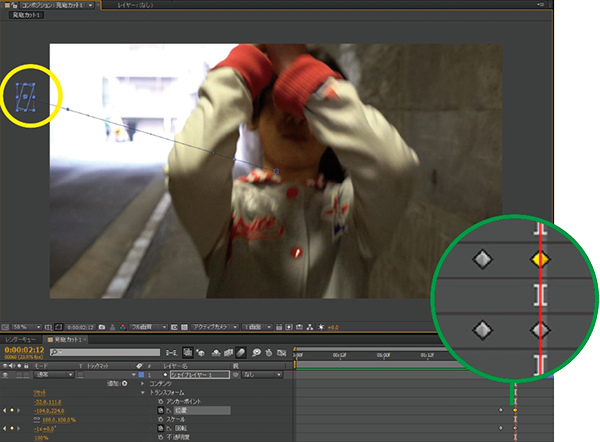The height and width of the screenshot is (442, 600).
Task: Toggle the scale constrain proportions link icon
Action: coord(37,420)
